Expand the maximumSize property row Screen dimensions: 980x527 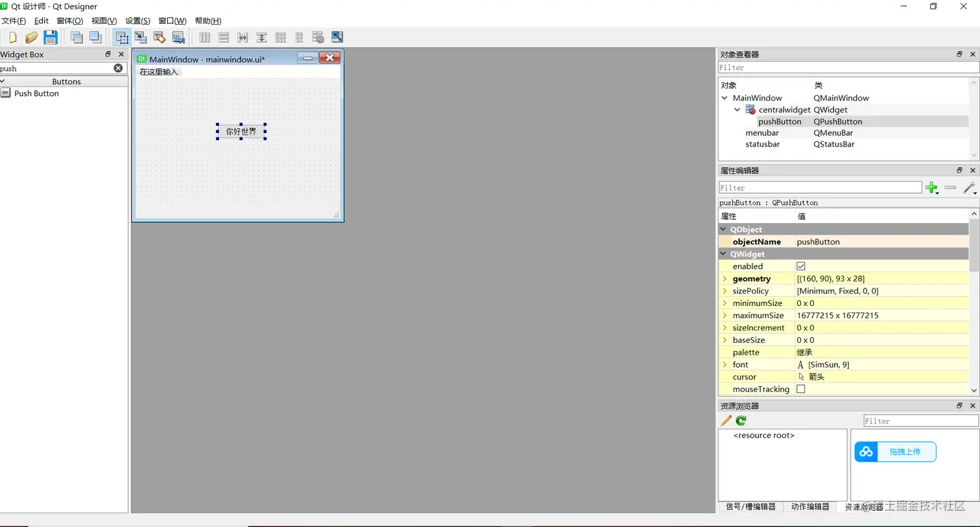click(x=725, y=316)
